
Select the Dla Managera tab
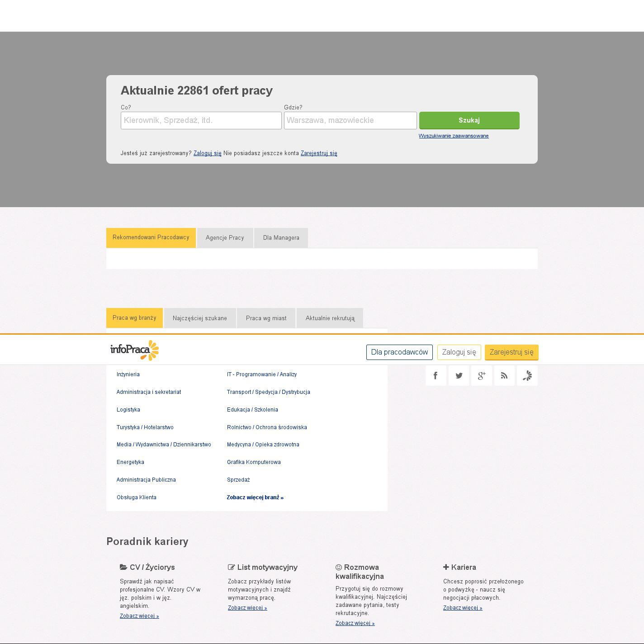coord(281,238)
